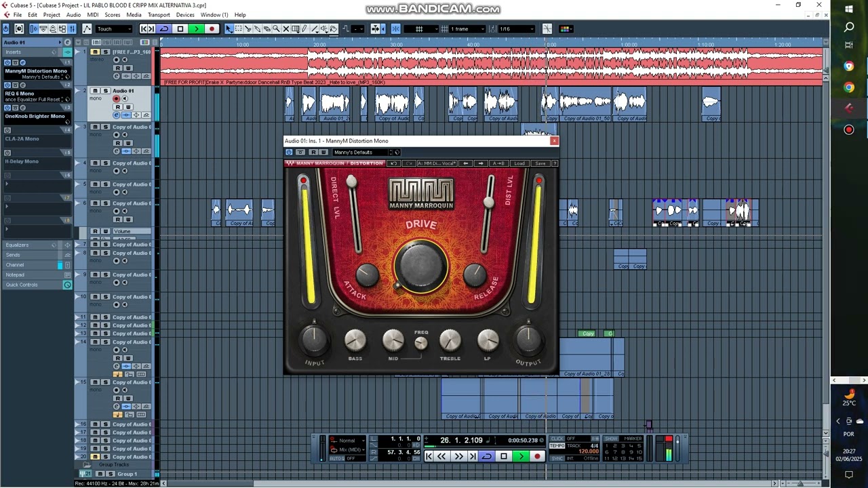Click the large DRIVE knob
The image size is (868, 488).
pyautogui.click(x=420, y=266)
